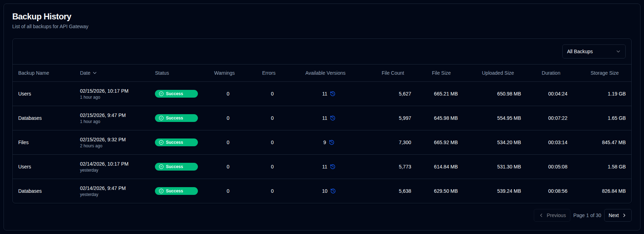Click Success badge for Databases 02/14/2026 row
The height and width of the screenshot is (234, 644).
pyautogui.click(x=176, y=191)
